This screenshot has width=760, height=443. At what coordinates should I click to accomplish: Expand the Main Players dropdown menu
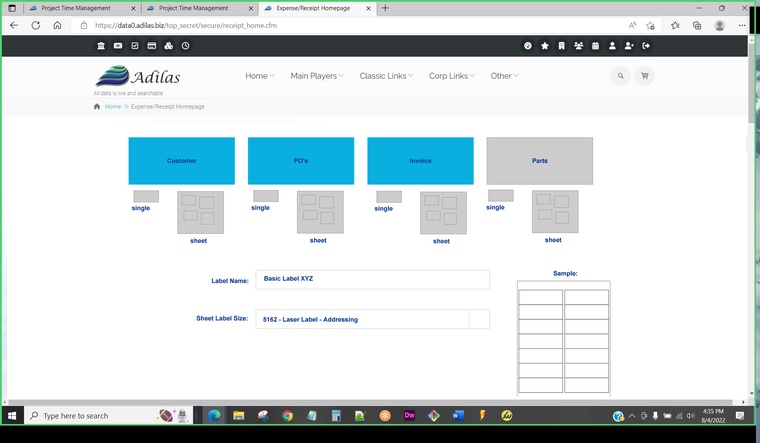coord(316,76)
